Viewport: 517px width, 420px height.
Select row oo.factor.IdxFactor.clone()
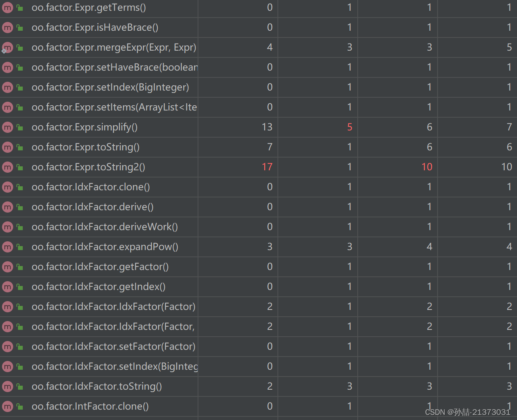coord(258,187)
